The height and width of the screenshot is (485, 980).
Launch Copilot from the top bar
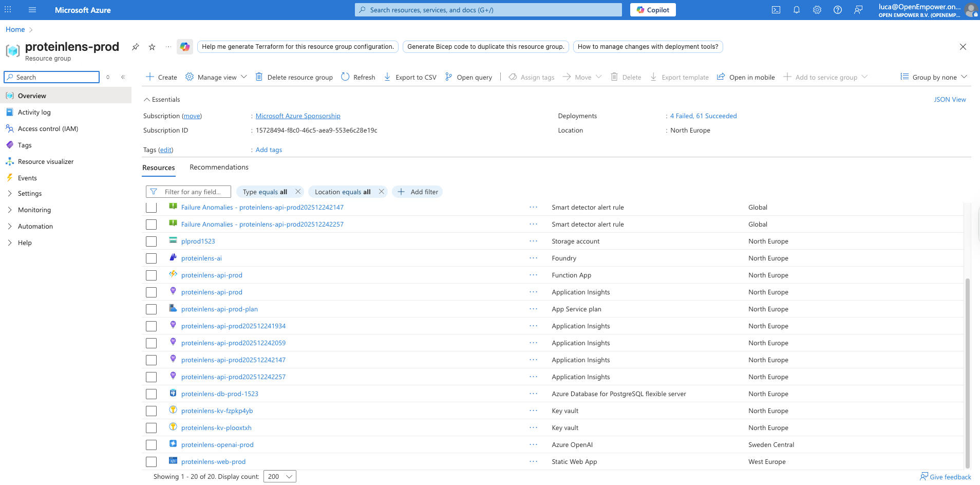(652, 9)
